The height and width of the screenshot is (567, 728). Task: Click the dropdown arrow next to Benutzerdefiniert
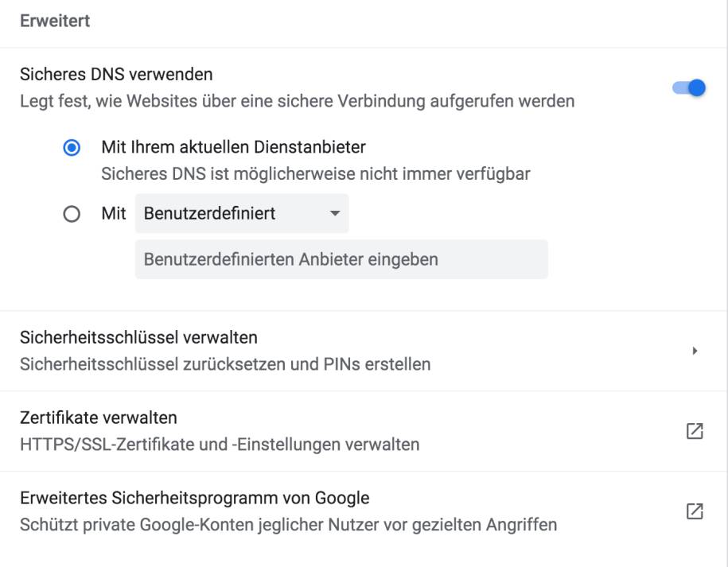tap(335, 213)
